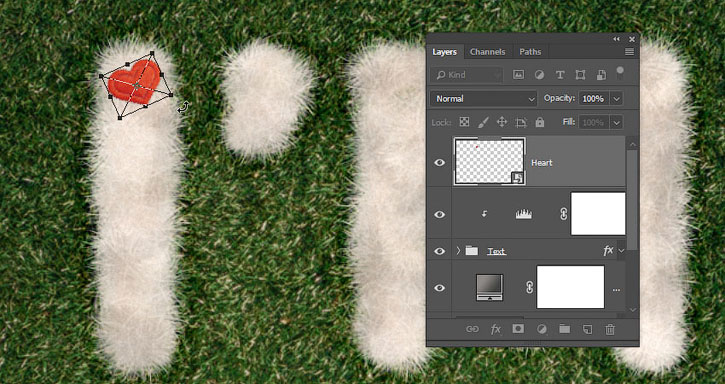Filter for smart objects icon
The height and width of the screenshot is (384, 725).
601,75
